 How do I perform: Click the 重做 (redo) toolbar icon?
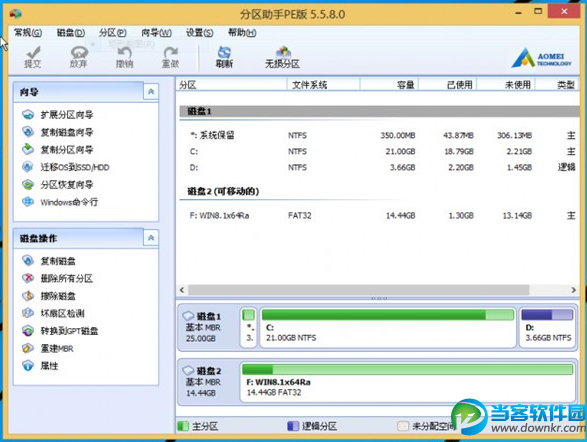pyautogui.click(x=170, y=57)
